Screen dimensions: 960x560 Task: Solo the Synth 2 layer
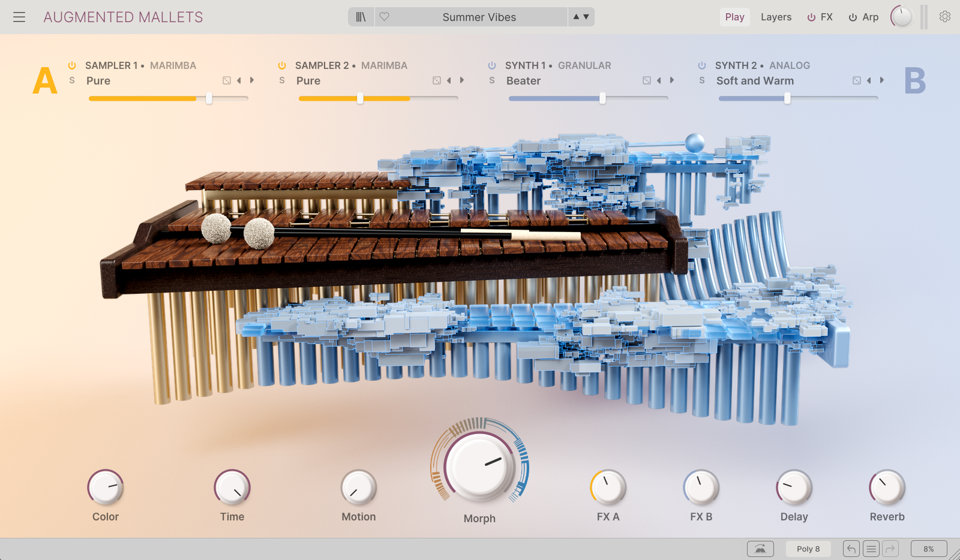702,80
